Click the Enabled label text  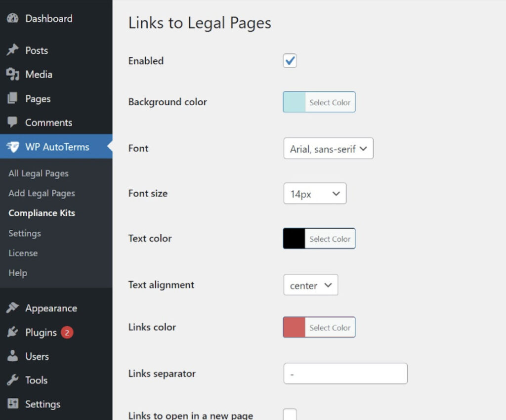click(146, 61)
